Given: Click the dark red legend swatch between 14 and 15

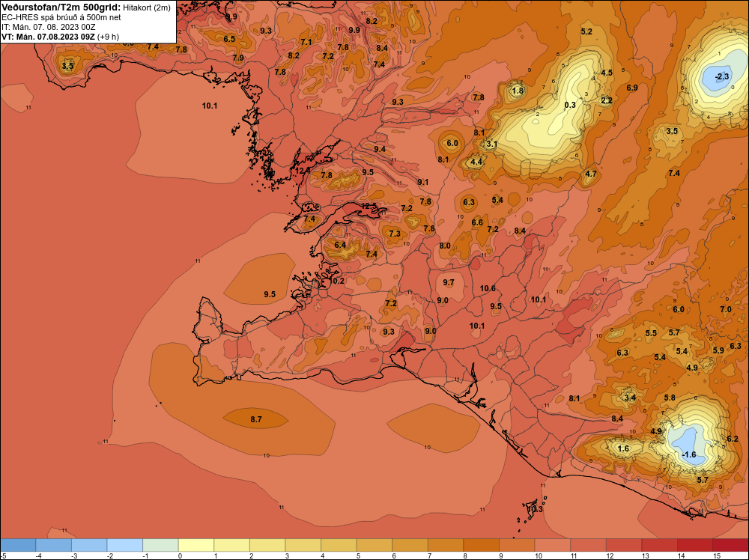Looking at the screenshot, I should coord(695,545).
